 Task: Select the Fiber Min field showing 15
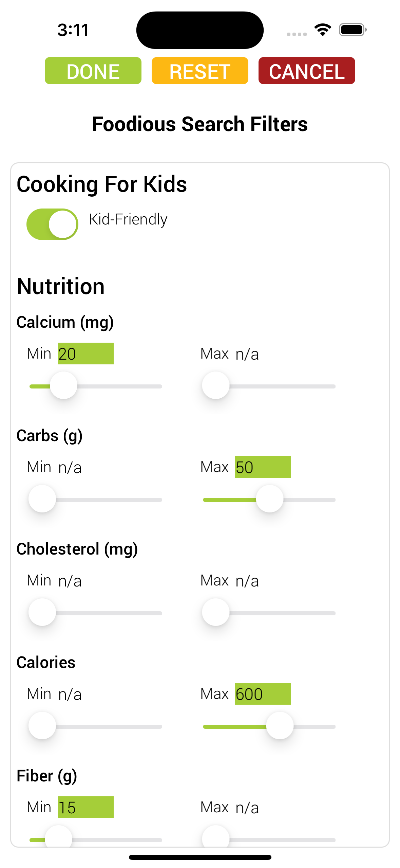pos(86,807)
